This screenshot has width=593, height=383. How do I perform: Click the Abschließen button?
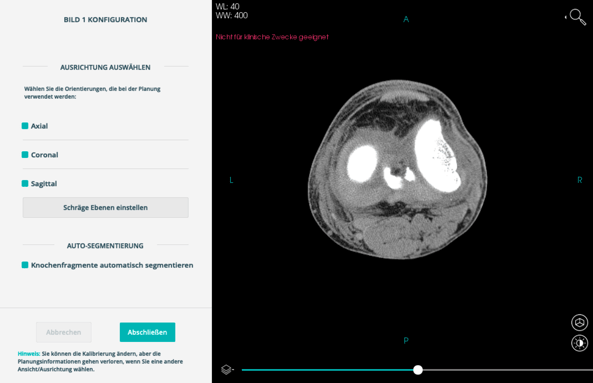click(x=147, y=332)
